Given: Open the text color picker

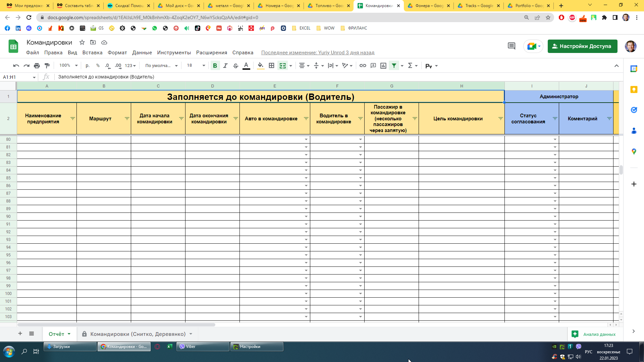Looking at the screenshot, I should click(246, 66).
